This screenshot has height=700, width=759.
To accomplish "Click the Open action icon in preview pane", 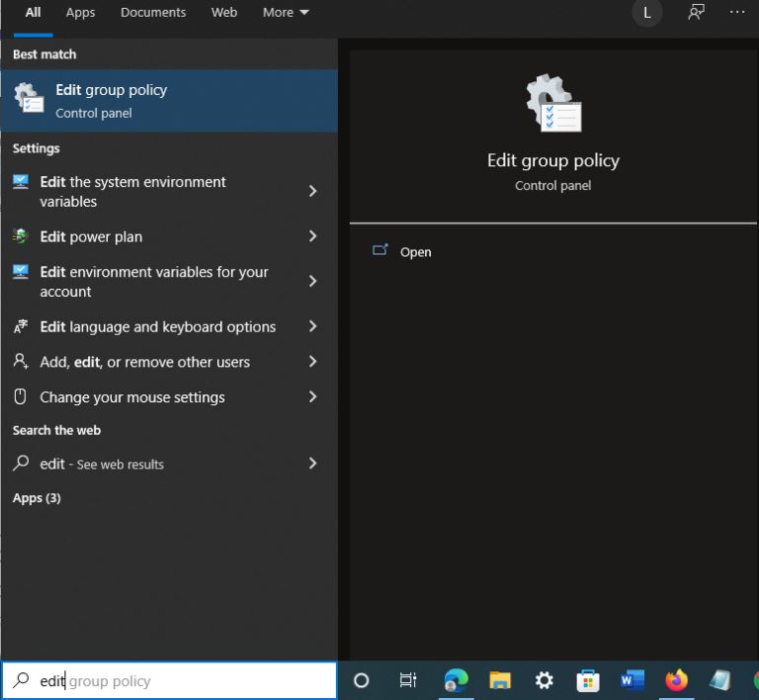I will click(x=379, y=250).
